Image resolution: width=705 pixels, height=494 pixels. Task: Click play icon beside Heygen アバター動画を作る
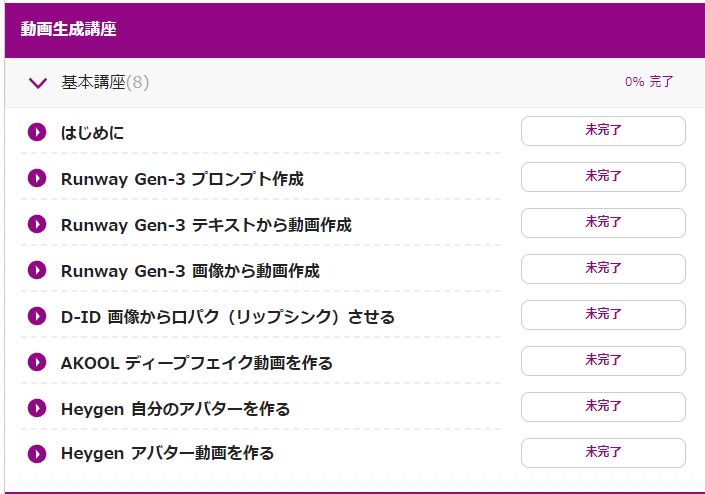pos(37,454)
